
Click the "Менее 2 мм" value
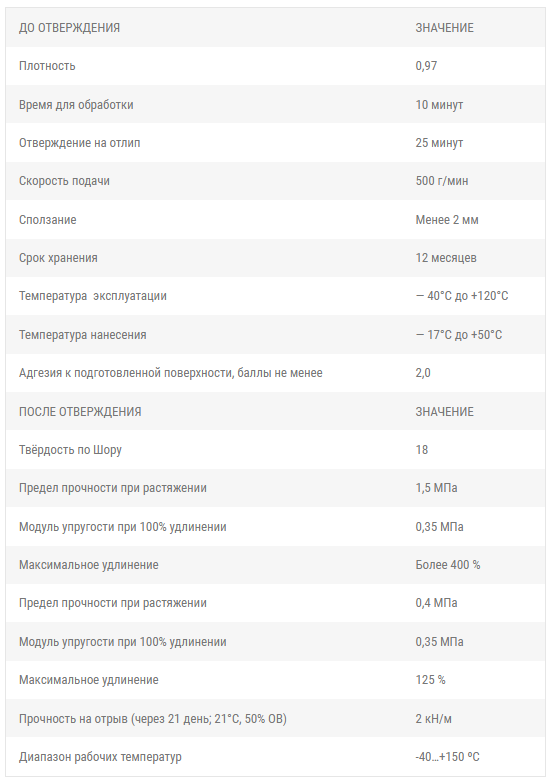(x=447, y=220)
